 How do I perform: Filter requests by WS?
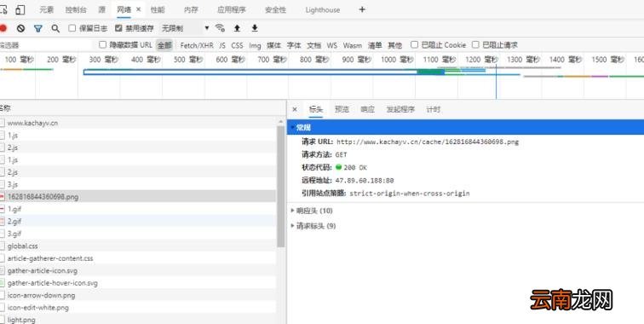coord(332,45)
